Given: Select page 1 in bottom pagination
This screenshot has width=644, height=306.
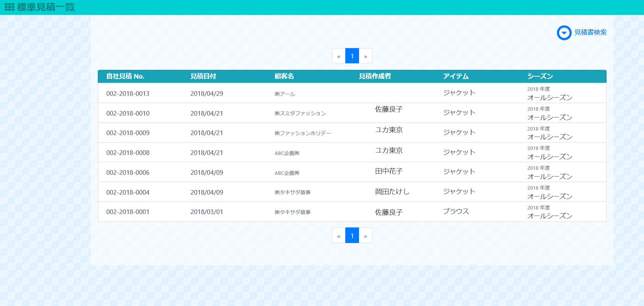Looking at the screenshot, I should click(x=352, y=236).
